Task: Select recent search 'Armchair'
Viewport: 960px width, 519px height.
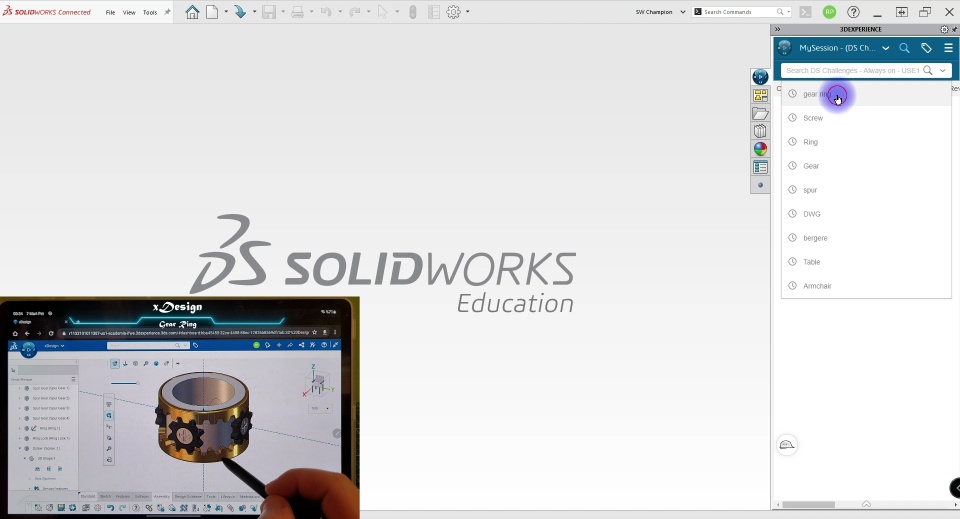Action: pos(866,286)
